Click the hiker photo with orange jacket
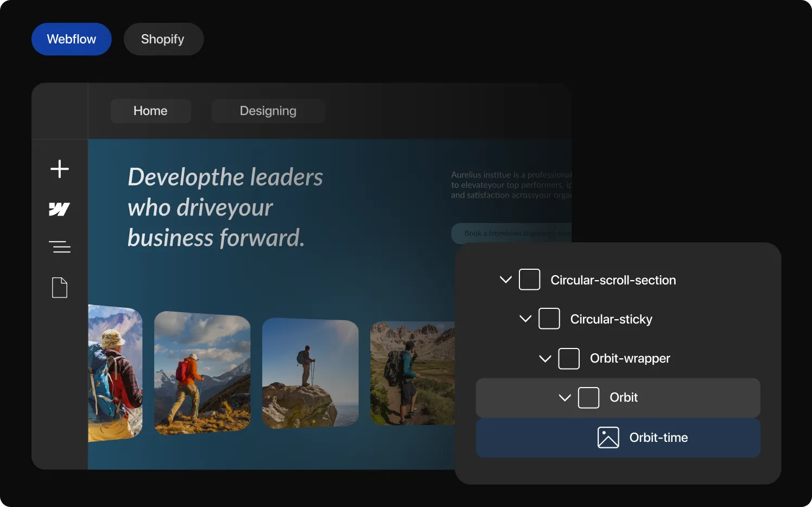The height and width of the screenshot is (507, 812). tap(202, 373)
